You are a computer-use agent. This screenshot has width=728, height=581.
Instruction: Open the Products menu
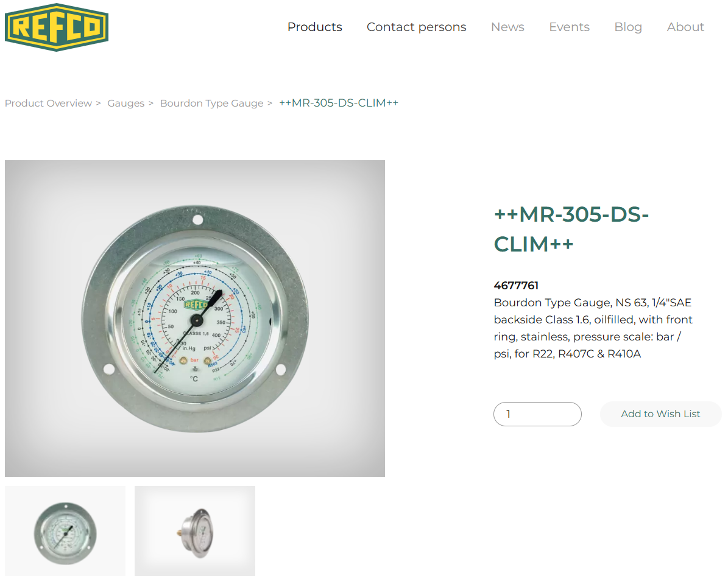(315, 27)
